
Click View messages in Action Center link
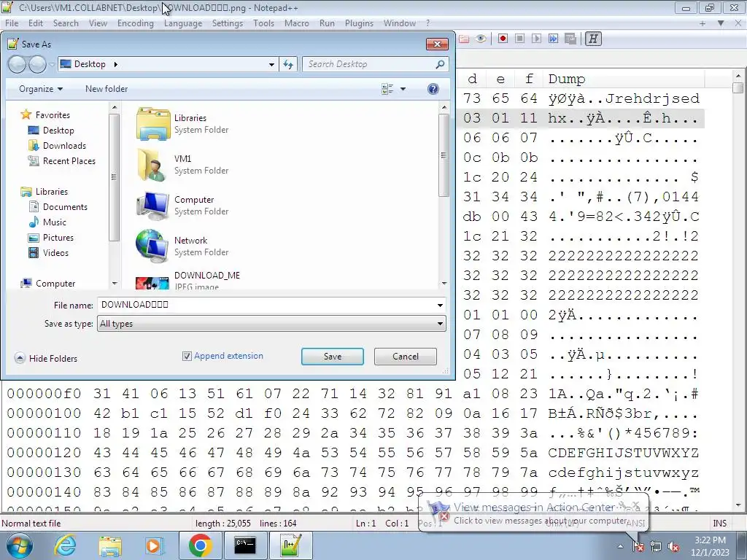click(x=534, y=507)
